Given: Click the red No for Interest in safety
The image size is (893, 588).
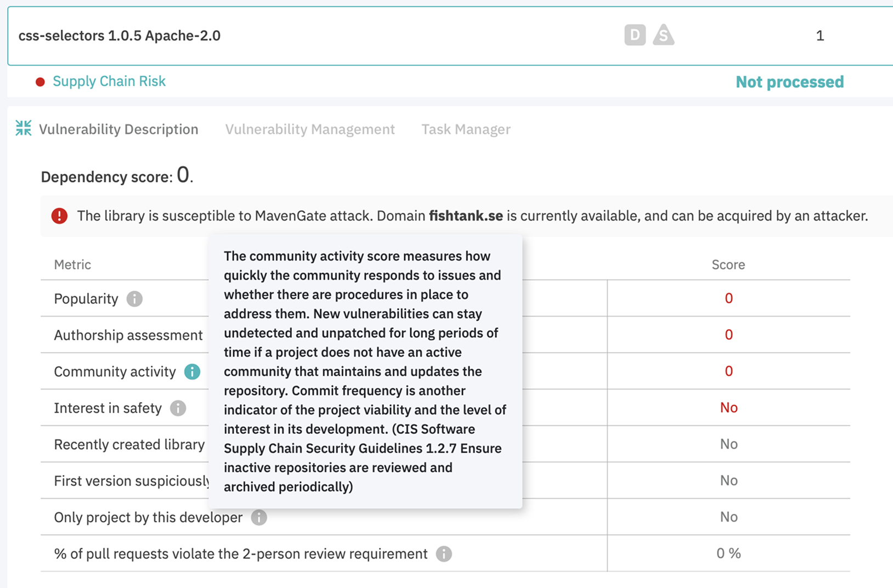Looking at the screenshot, I should pyautogui.click(x=728, y=408).
